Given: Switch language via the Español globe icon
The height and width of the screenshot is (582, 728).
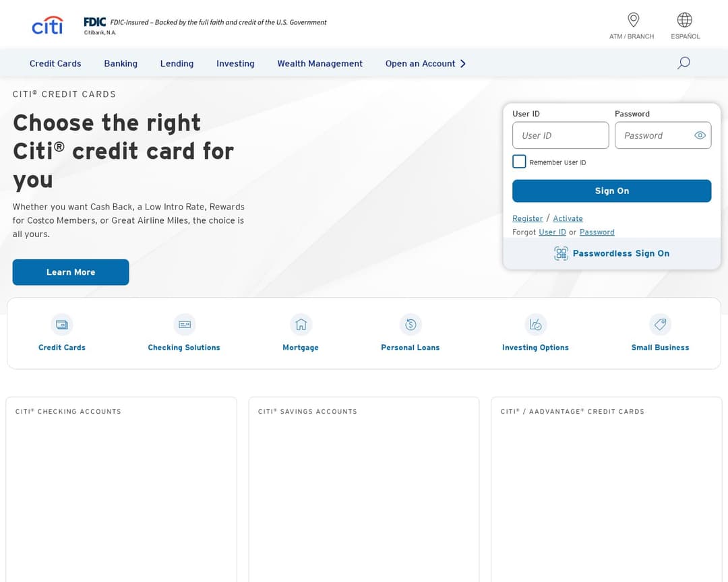Looking at the screenshot, I should (684, 20).
